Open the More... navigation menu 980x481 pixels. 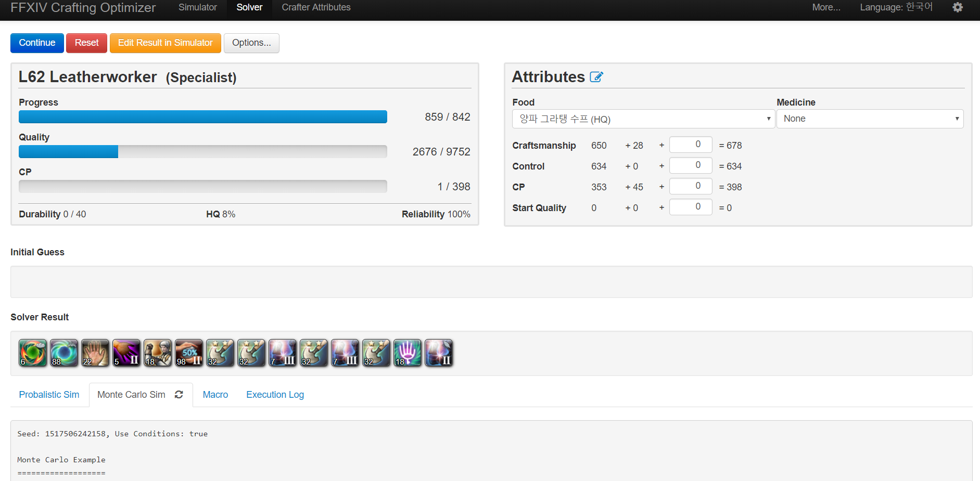click(826, 7)
